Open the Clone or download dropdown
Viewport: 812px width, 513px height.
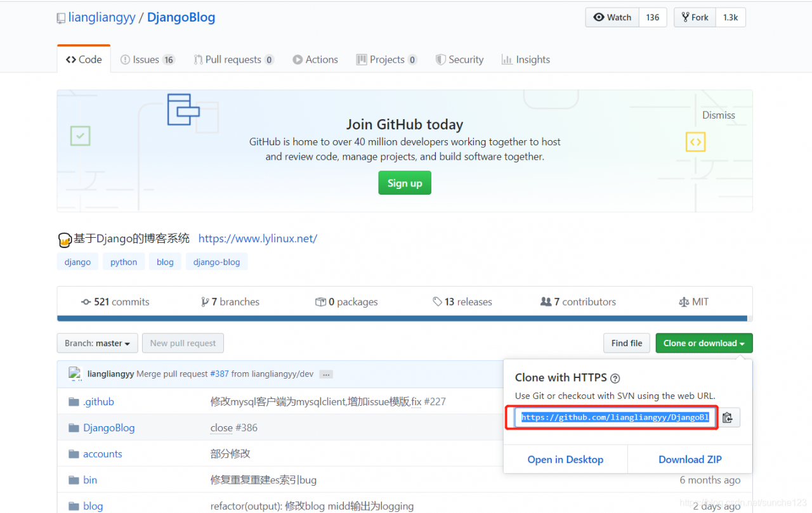coord(704,343)
